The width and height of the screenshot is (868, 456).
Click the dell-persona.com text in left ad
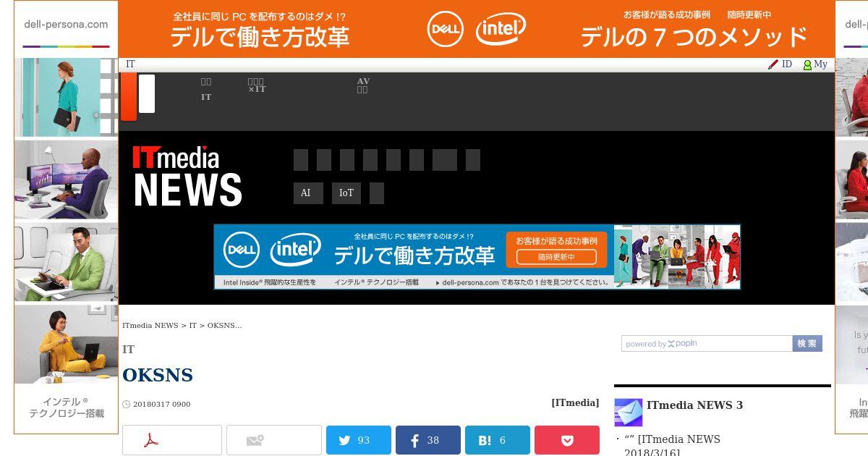pos(66,24)
